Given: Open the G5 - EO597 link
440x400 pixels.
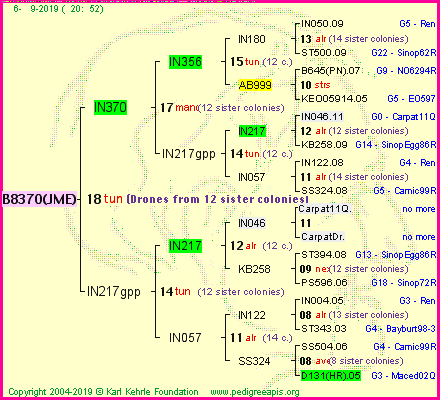Looking at the screenshot, I should click(411, 99).
